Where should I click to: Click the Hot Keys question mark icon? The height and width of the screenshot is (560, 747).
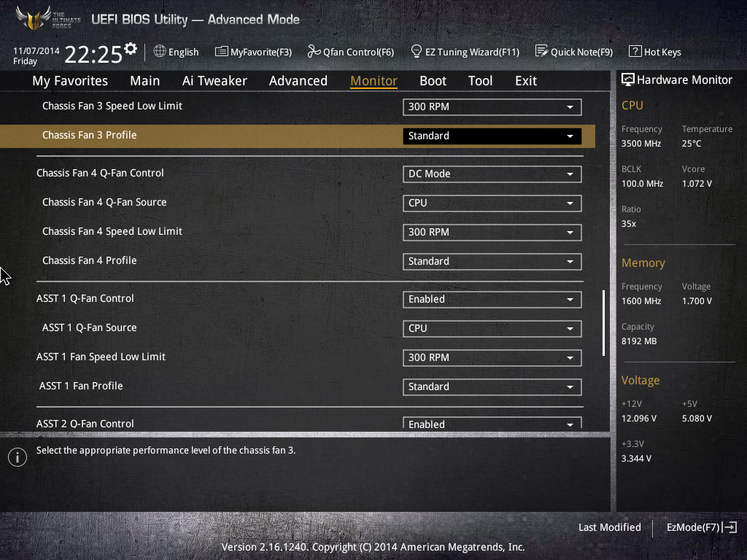635,52
